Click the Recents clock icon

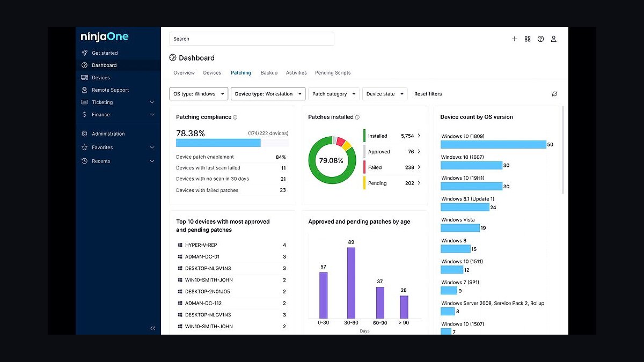[x=84, y=161]
